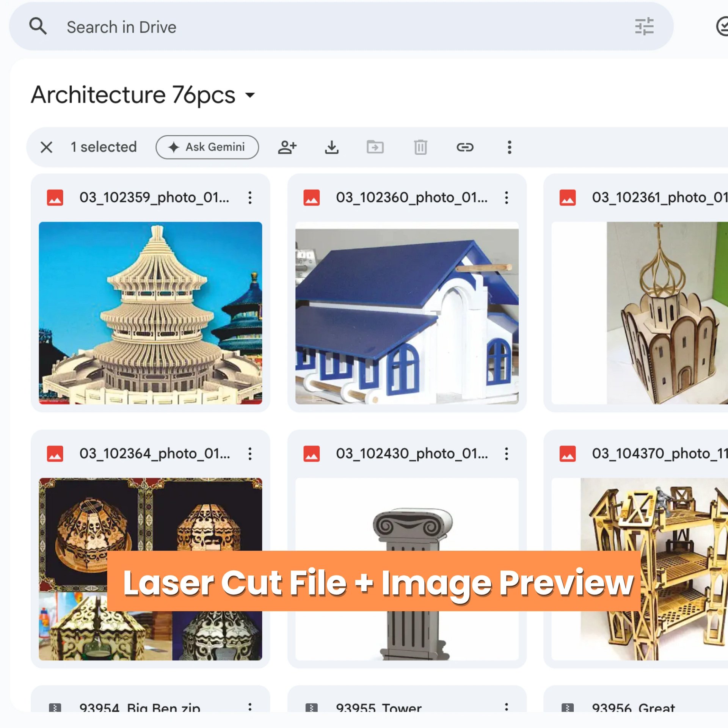Clear selection with the X icon
Screen dimensions: 728x728
[x=47, y=147]
